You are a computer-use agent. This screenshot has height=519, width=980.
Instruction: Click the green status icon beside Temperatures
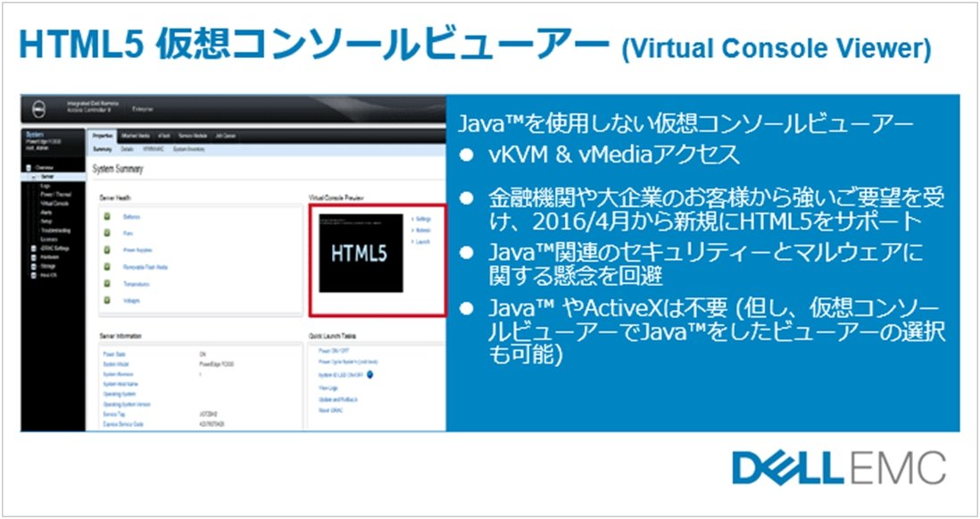tap(107, 284)
